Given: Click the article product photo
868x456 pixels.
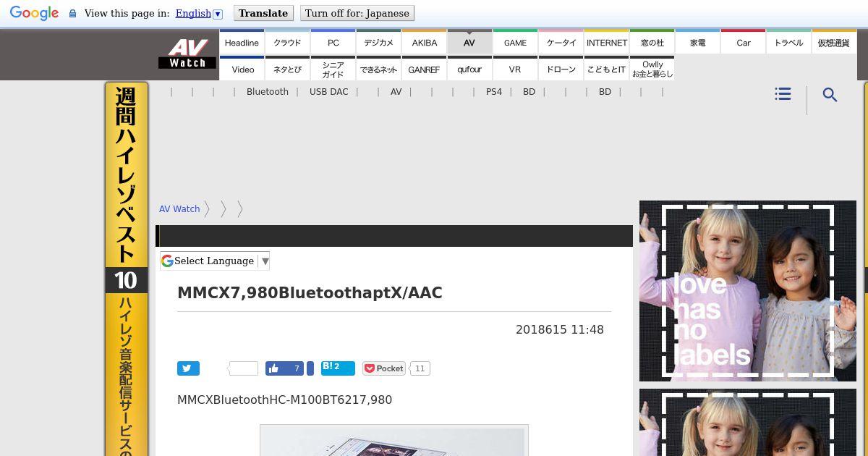Looking at the screenshot, I should tap(394, 440).
